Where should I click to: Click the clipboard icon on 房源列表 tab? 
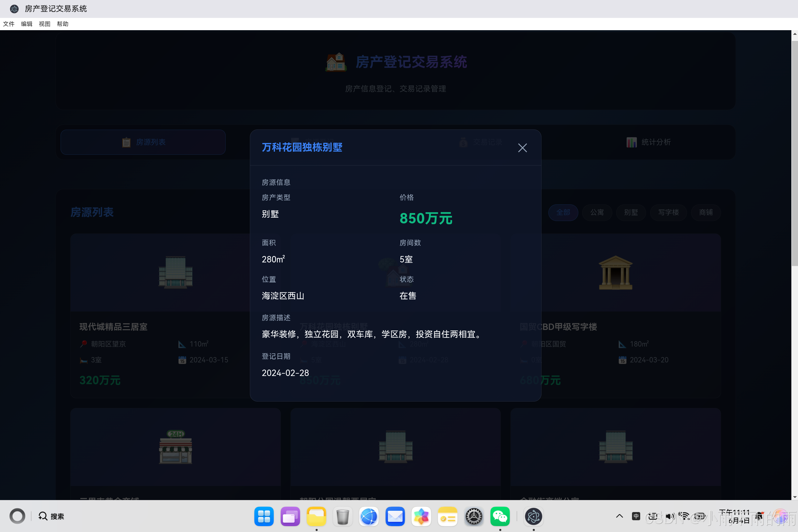126,142
